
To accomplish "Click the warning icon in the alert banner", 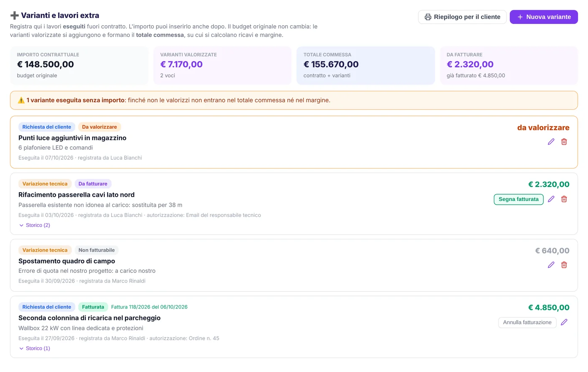I will [x=21, y=100].
